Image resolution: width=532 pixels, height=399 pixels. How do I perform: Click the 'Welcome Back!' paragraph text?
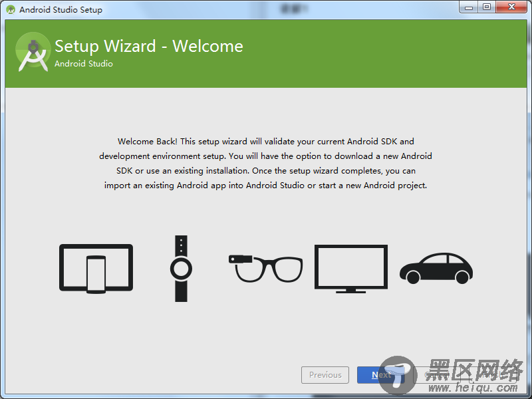(265, 163)
